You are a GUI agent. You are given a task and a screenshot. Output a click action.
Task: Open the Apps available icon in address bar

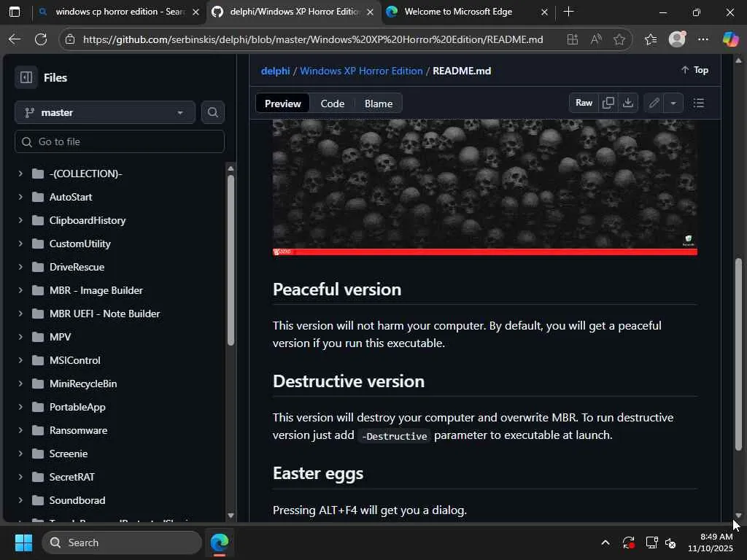(572, 39)
